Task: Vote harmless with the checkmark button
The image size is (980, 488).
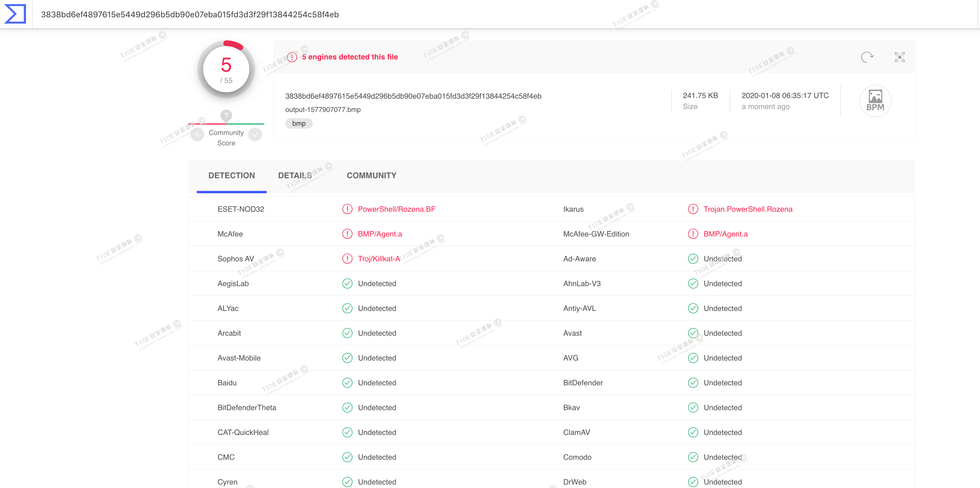Action: coord(255,134)
